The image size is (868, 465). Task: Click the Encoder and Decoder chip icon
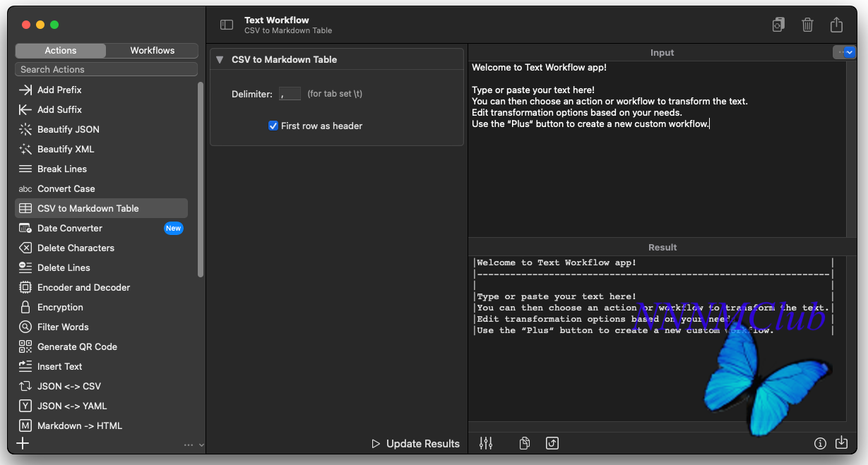pos(25,287)
